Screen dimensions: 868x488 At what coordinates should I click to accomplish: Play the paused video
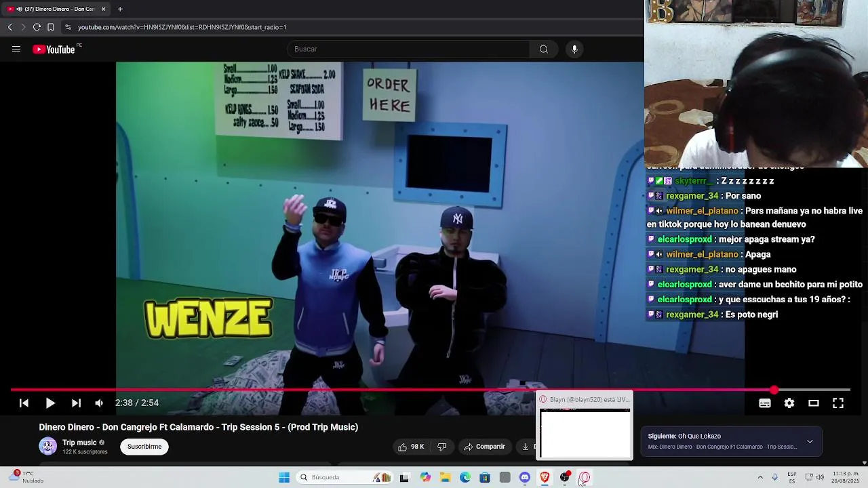click(x=50, y=403)
